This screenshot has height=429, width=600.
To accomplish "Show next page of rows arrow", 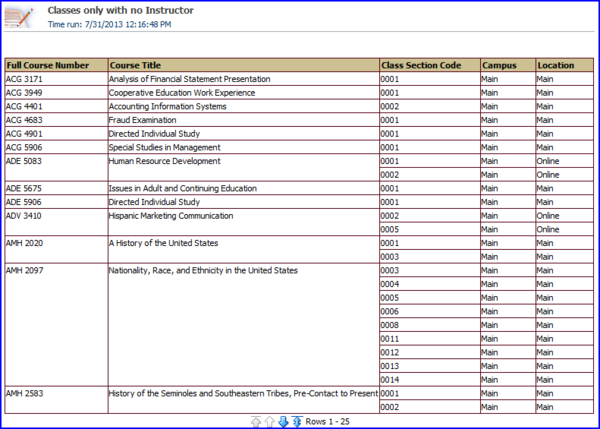I will pos(283,422).
